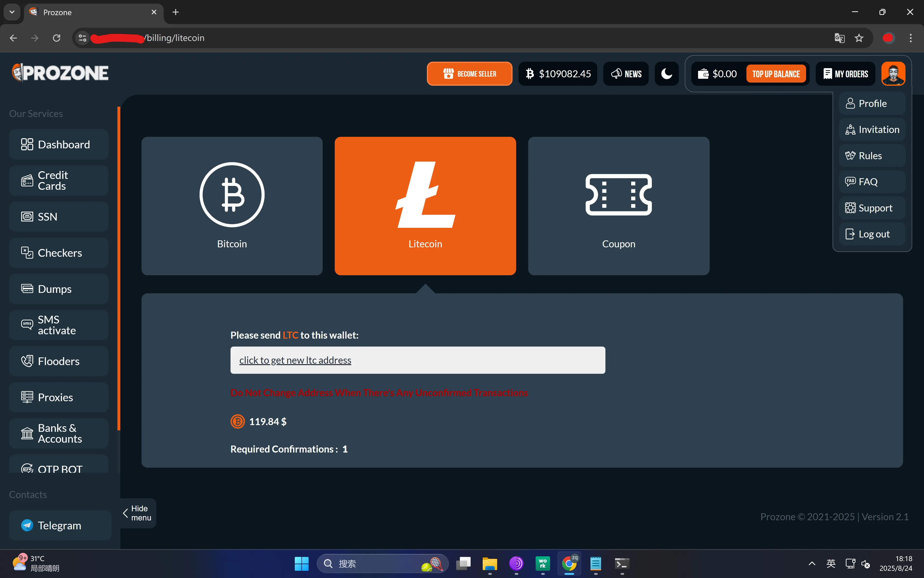Click the browser profile icon
Viewport: 924px width, 578px height.
click(x=888, y=38)
